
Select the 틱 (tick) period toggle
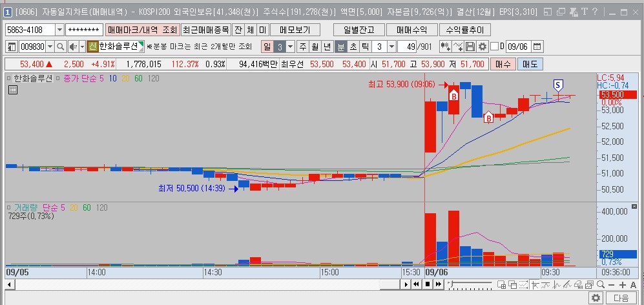365,47
